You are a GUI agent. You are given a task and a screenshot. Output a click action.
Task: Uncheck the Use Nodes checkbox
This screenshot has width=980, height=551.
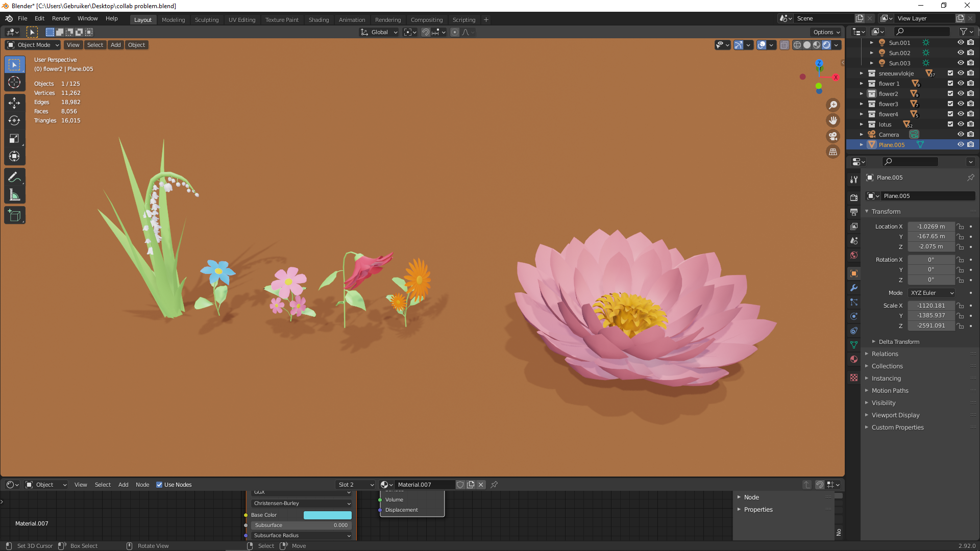pos(159,485)
